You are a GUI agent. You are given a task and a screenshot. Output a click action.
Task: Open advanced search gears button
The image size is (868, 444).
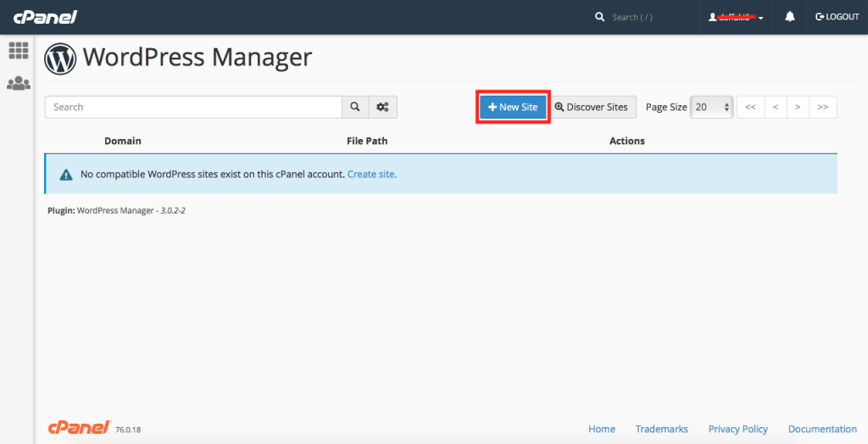click(382, 107)
